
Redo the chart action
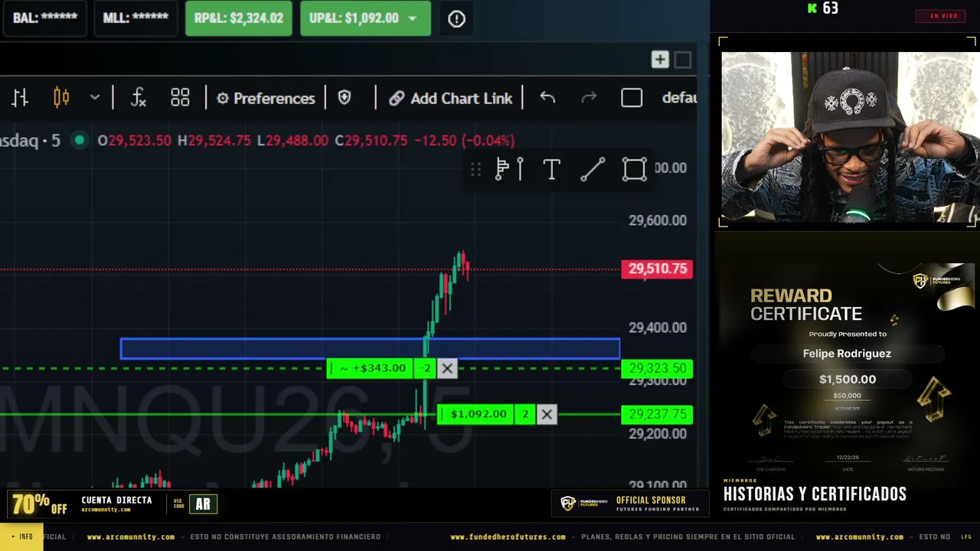tap(589, 98)
